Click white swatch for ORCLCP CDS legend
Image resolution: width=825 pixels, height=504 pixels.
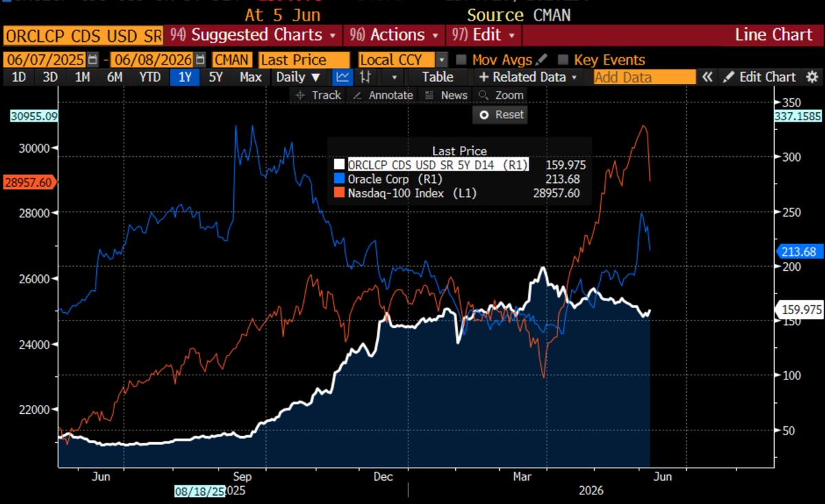tap(338, 164)
